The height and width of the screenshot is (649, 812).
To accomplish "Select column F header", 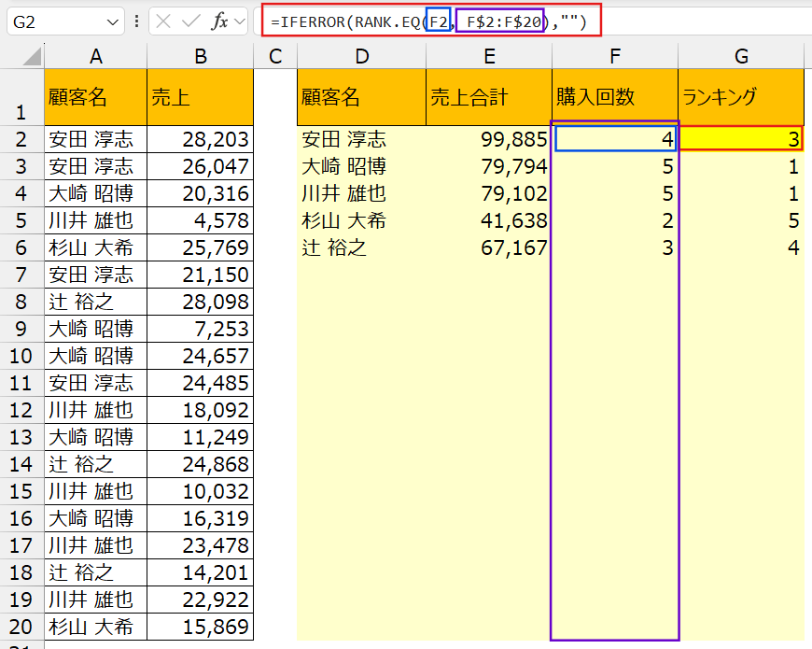I will (614, 57).
